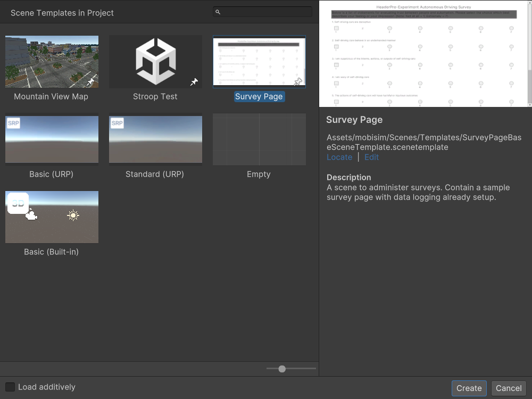Screen dimensions: 532x399
Task: Click the description text about surveys
Action: [418, 193]
